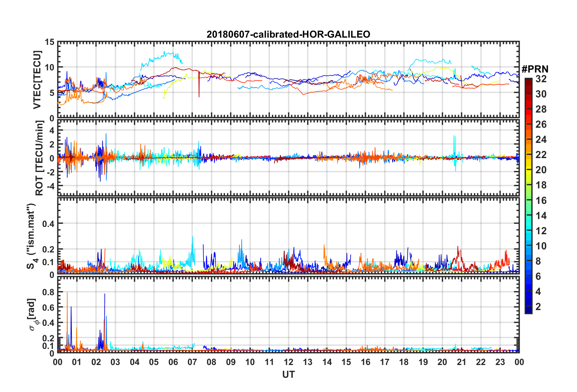Click x-axis tick label 23
Screen dimensions: 577x392
500,362
